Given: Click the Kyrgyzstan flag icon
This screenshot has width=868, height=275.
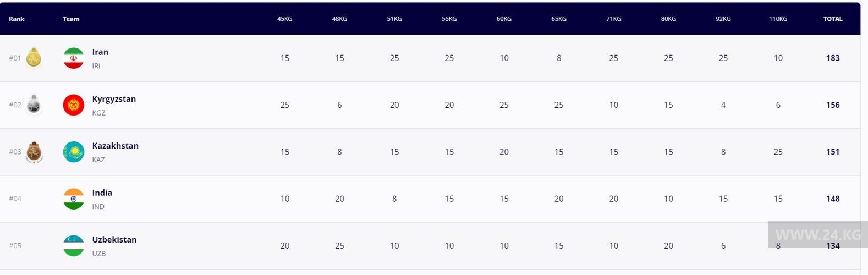Looking at the screenshot, I should [74, 105].
